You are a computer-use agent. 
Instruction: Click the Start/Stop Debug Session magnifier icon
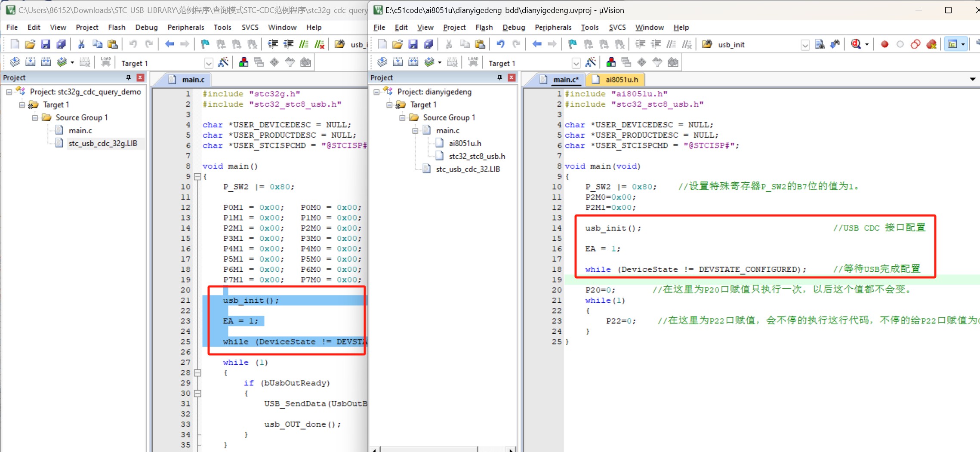[x=856, y=44]
